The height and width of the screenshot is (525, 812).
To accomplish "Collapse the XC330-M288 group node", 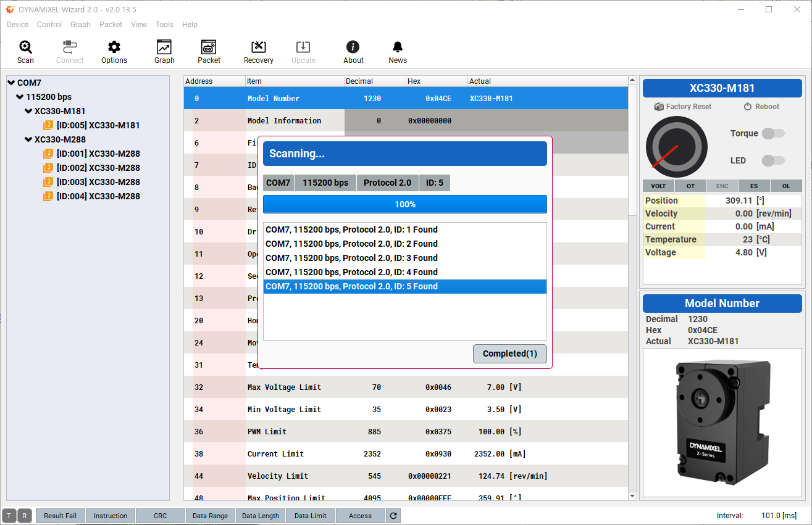I will point(28,139).
